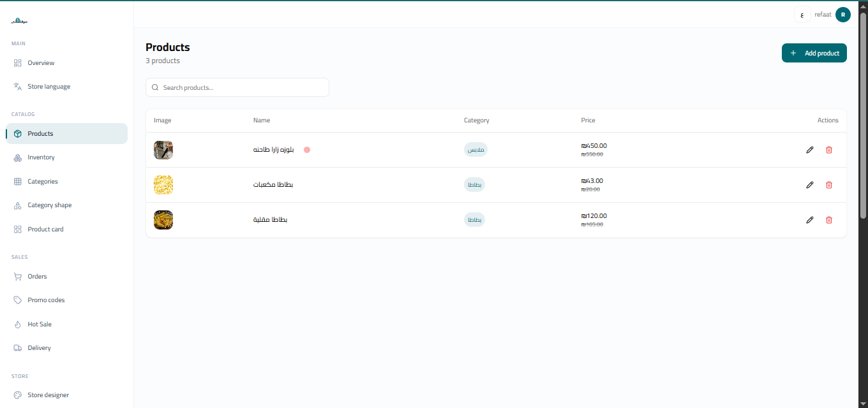Open the Delivery page
Viewport: 868px width, 408px height.
click(x=66, y=348)
